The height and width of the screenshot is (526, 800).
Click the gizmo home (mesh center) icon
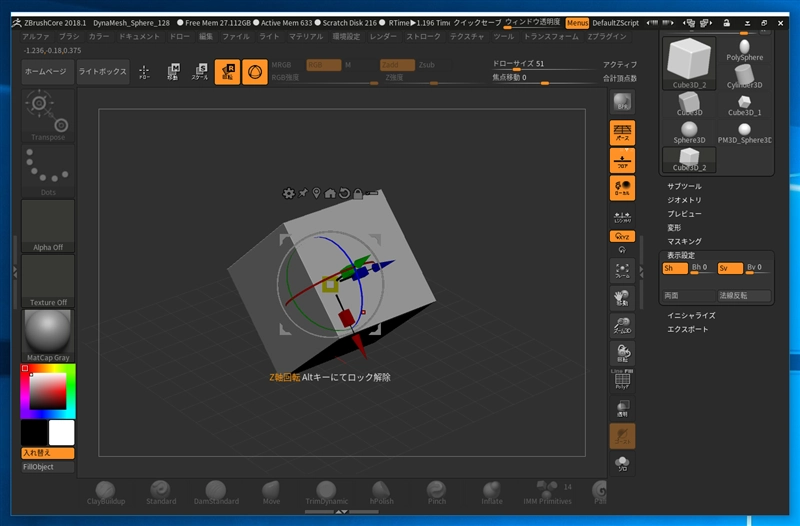(330, 193)
